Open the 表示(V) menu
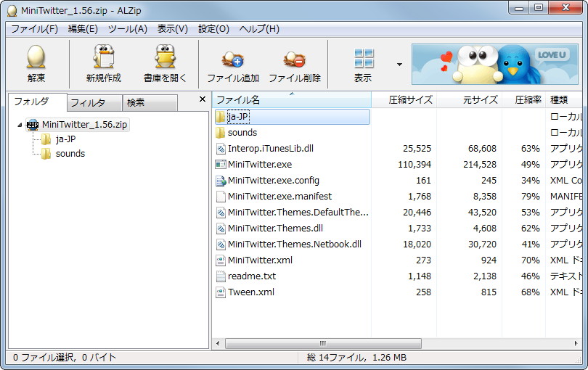The image size is (588, 370). coord(173,29)
